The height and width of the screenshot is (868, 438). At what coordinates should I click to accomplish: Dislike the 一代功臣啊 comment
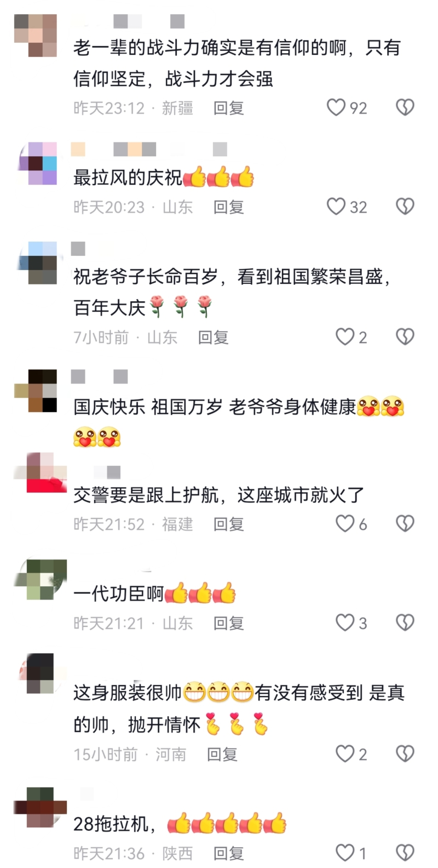point(405,623)
